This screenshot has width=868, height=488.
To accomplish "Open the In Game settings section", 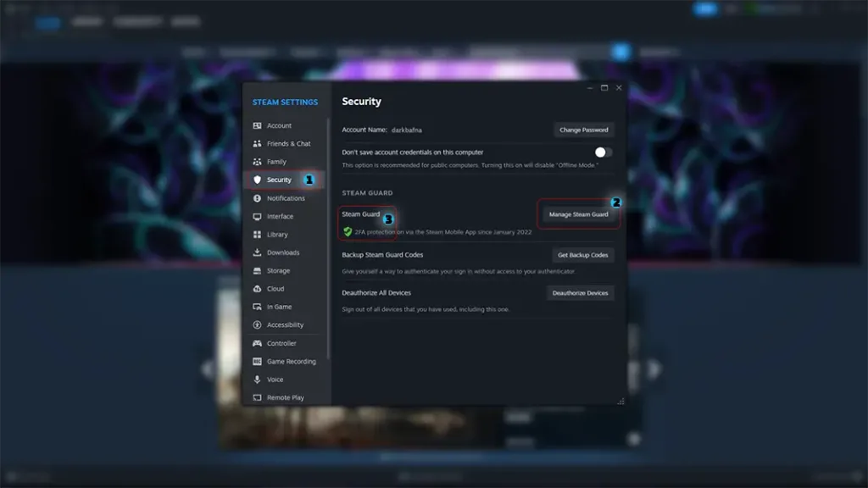I will tap(279, 307).
